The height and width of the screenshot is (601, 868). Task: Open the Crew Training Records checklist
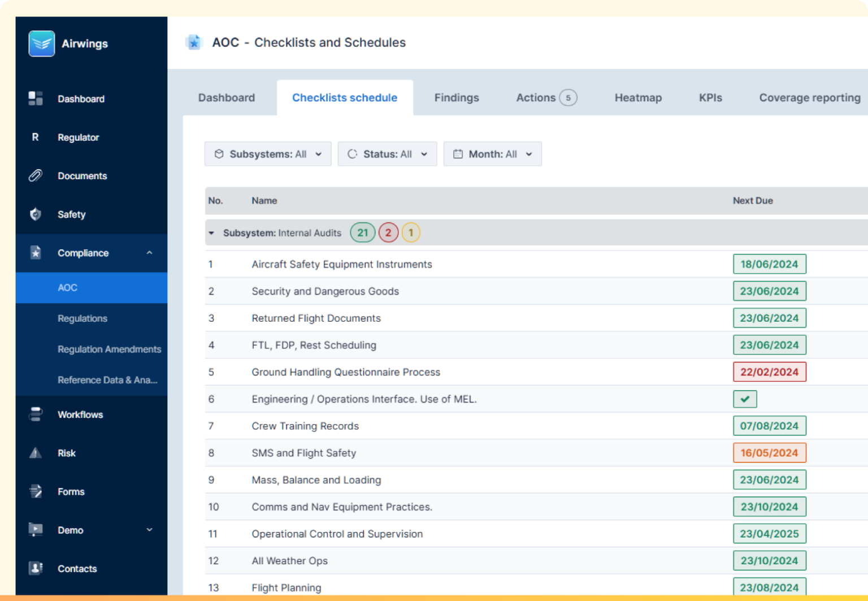point(305,426)
